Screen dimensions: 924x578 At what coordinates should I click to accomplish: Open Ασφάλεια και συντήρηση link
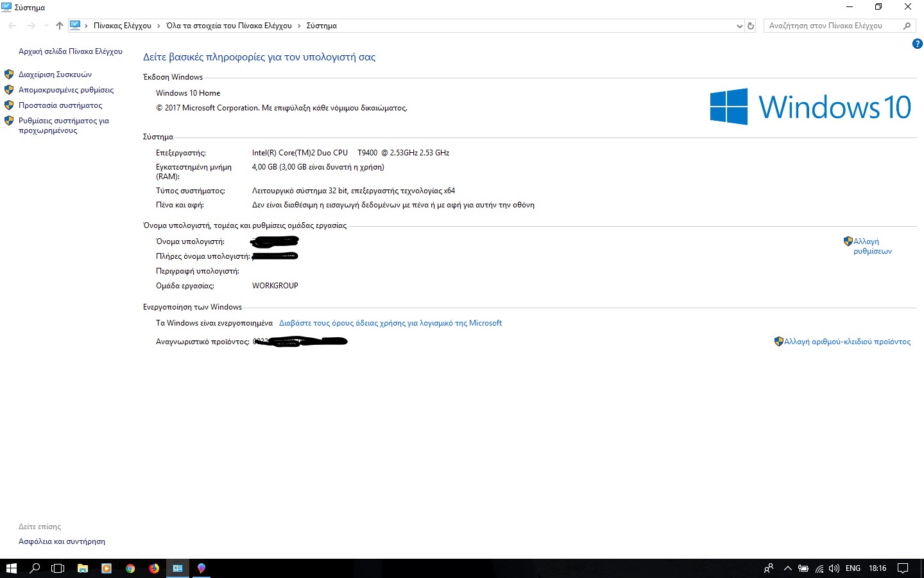coord(62,541)
